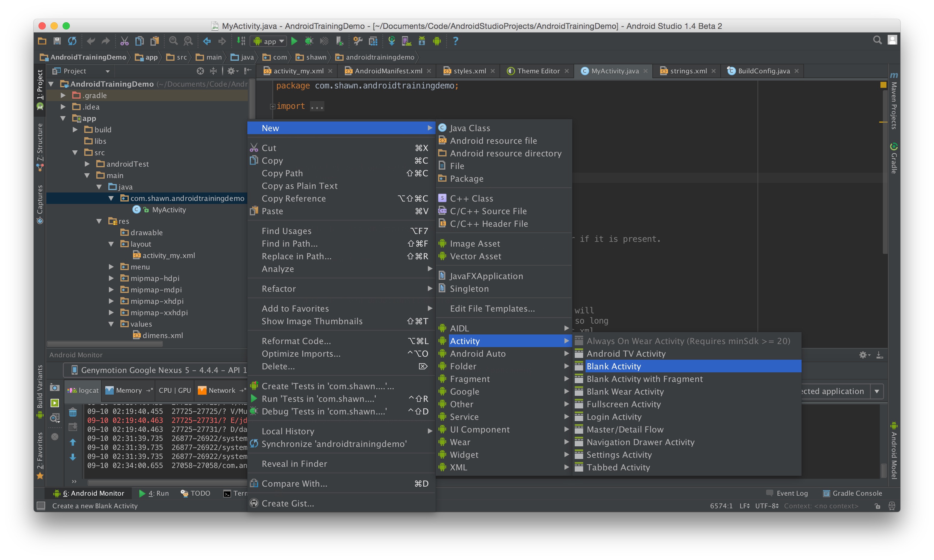Click the Save All toolbar icon

pos(57,41)
